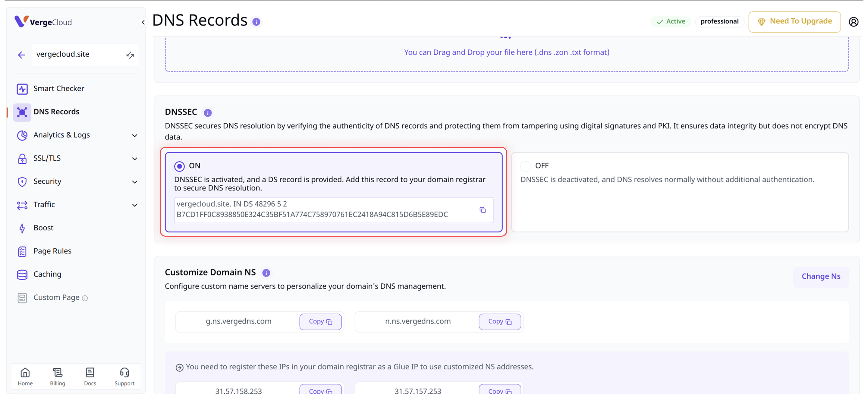
Task: Open Page Rules in the sidebar
Action: click(52, 251)
